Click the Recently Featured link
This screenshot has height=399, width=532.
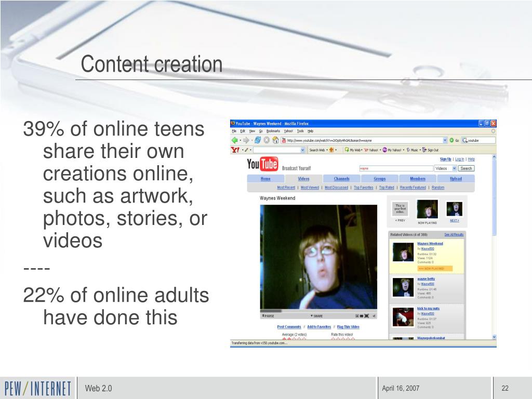pos(413,187)
